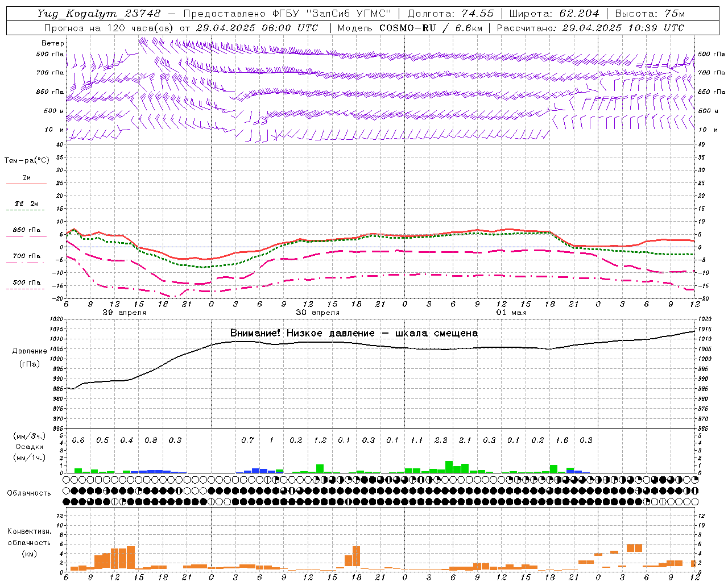
Task: Click the '850 гПа' temperature legend with red line
Action: click(x=27, y=230)
